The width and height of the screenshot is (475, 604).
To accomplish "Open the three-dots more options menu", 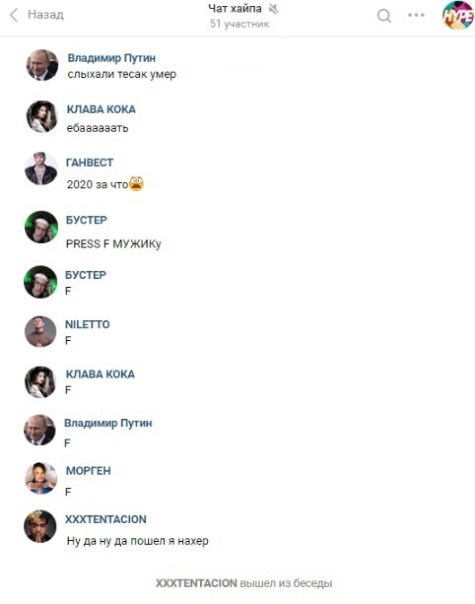I will point(416,15).
